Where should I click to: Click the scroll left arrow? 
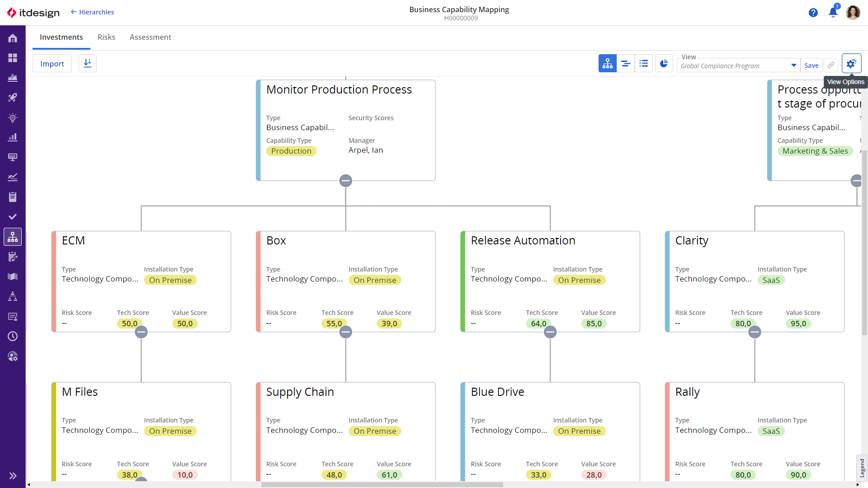29,484
